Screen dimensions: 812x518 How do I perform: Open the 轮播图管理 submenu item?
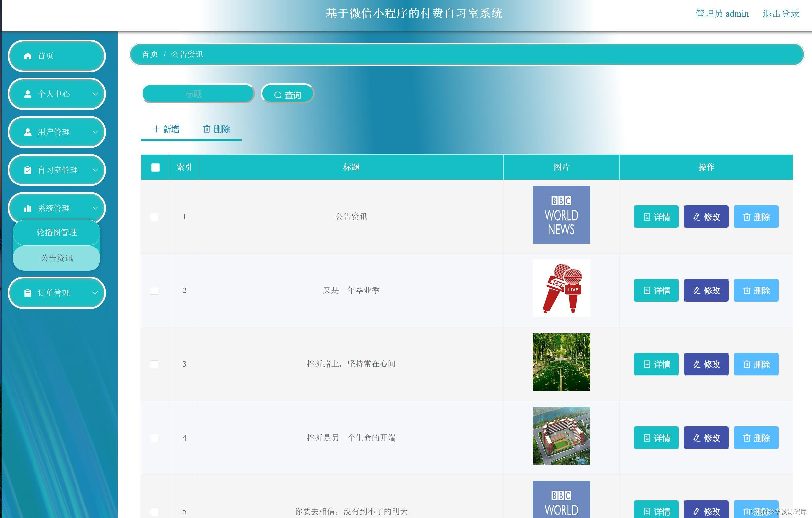point(57,232)
